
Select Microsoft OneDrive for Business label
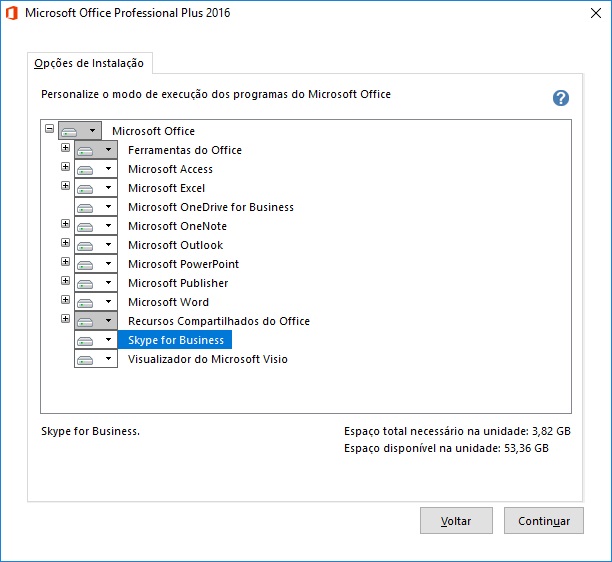[211, 207]
